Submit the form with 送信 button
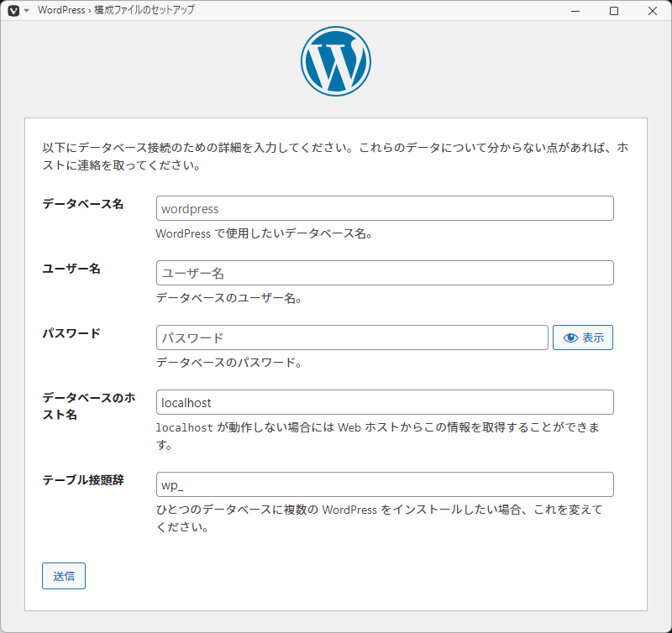 click(x=64, y=576)
